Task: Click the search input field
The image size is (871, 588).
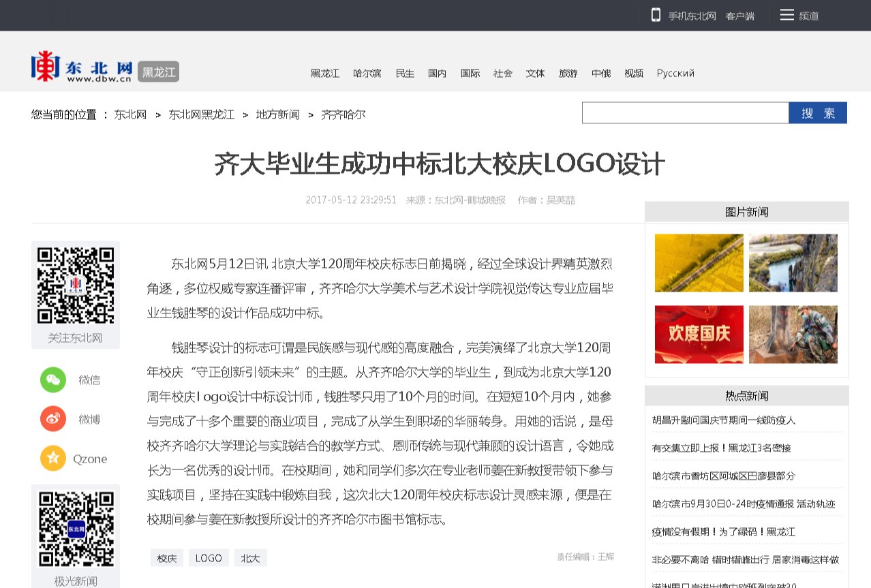Action: tap(685, 113)
